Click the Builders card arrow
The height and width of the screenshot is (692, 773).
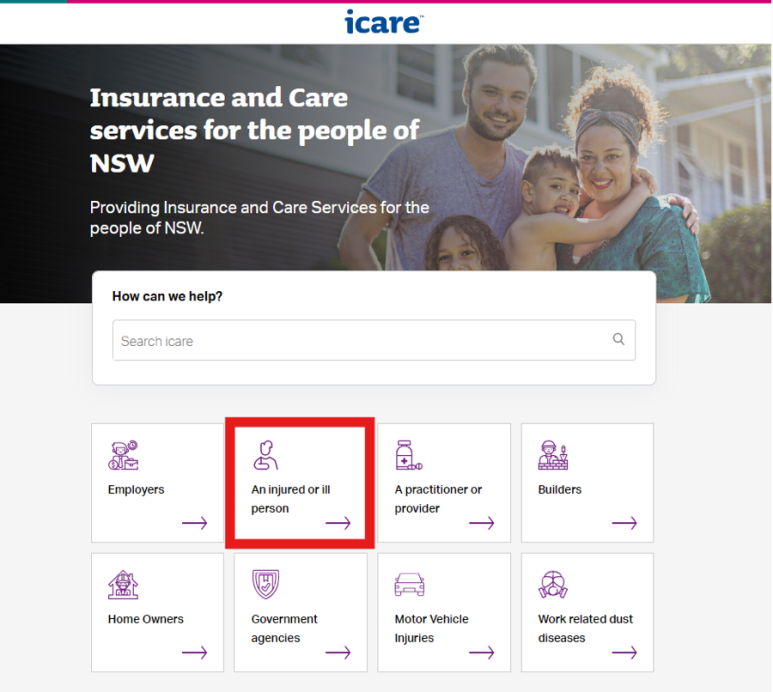(624, 523)
